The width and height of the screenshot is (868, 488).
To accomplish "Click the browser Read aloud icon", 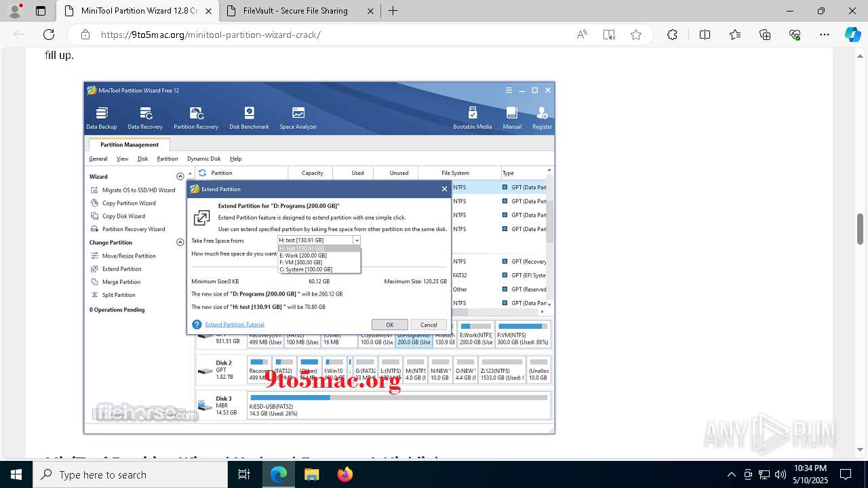I will click(x=582, y=35).
